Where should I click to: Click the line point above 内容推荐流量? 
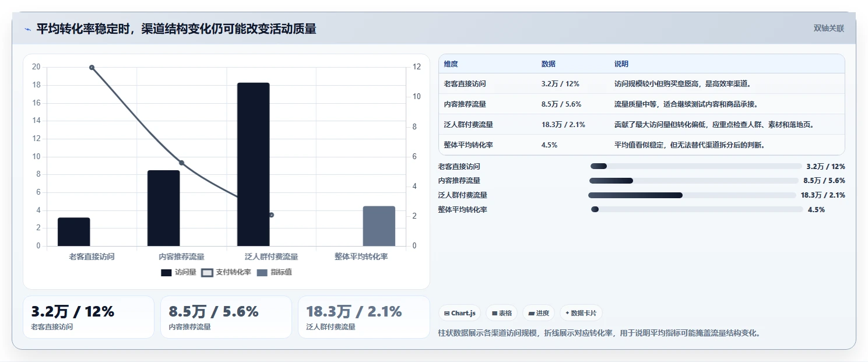pos(181,163)
